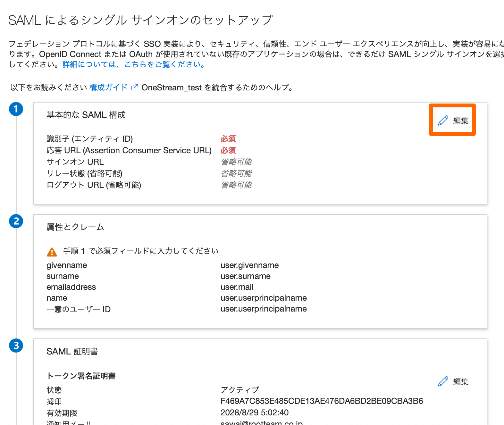This screenshot has height=425, width=504.
Task: Click user.userprincipalname value beside 一意のユーザー ID
Action: coord(264,309)
